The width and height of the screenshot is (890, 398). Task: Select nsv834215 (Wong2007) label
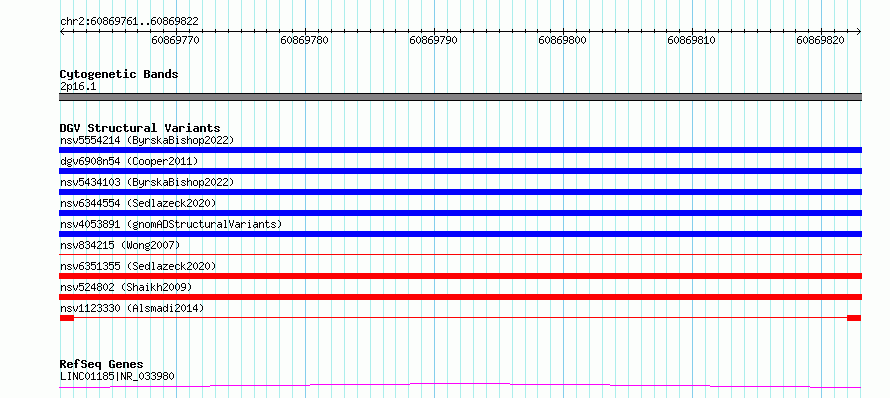pos(120,245)
